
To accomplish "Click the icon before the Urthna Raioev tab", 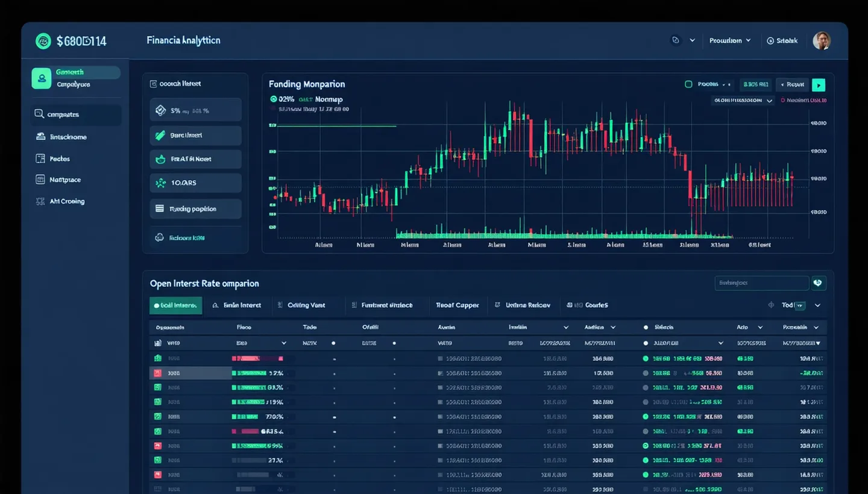I will pyautogui.click(x=497, y=305).
